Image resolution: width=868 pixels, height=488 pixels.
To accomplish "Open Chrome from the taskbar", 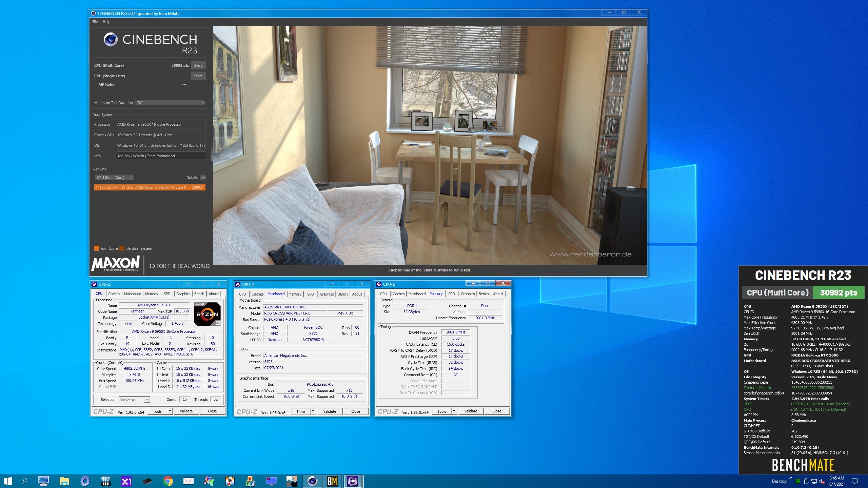I will 167,481.
